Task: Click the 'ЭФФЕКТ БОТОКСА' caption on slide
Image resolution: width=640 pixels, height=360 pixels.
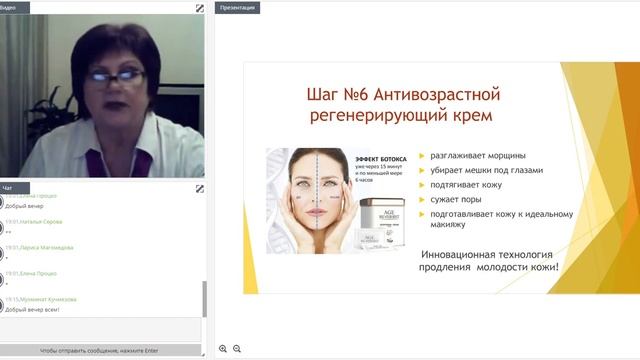Action: (x=381, y=159)
